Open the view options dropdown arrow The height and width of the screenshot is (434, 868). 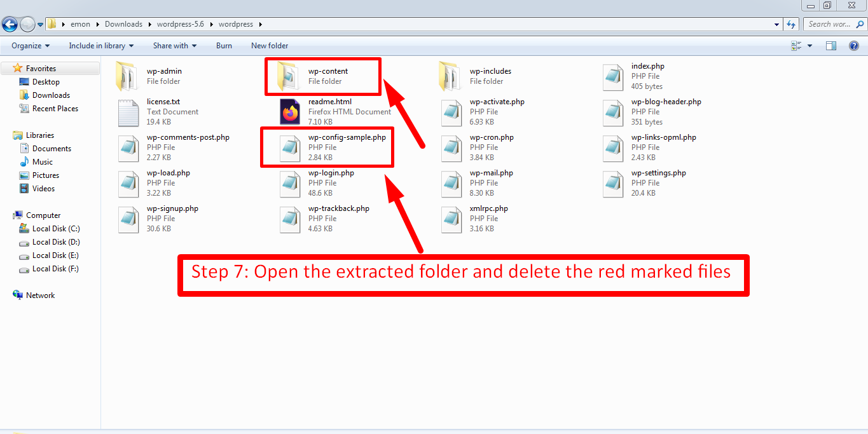coord(809,46)
